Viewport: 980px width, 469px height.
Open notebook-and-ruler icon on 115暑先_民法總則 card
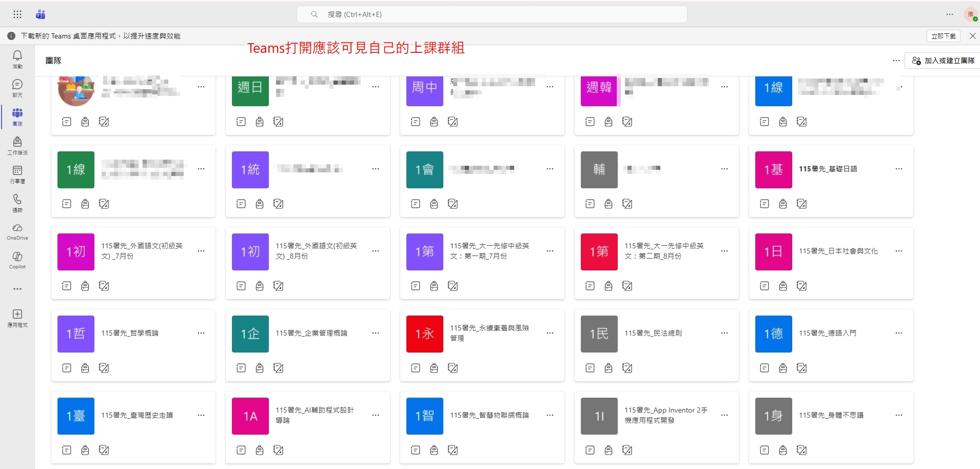coord(627,368)
